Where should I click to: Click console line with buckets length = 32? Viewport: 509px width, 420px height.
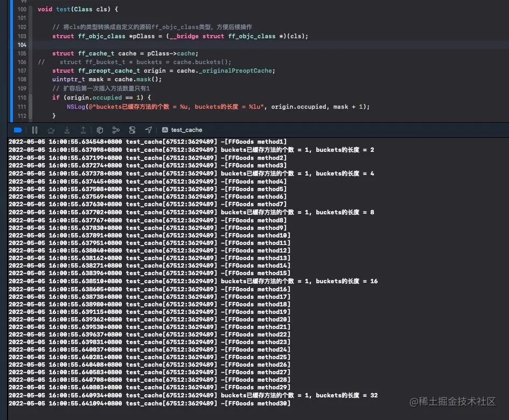[193, 396]
